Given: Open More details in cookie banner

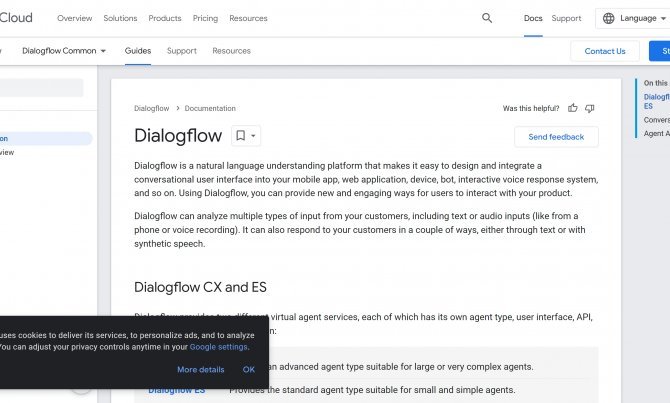Looking at the screenshot, I should (x=200, y=370).
